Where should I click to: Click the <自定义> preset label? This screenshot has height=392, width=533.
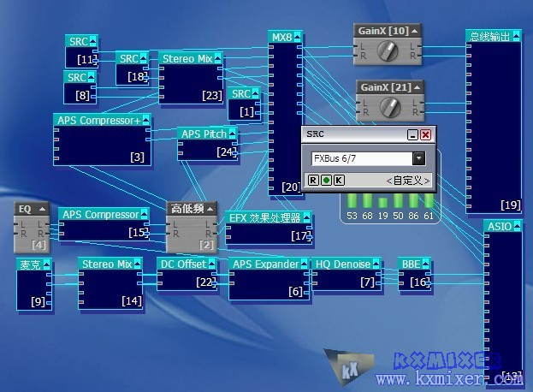[x=408, y=181]
